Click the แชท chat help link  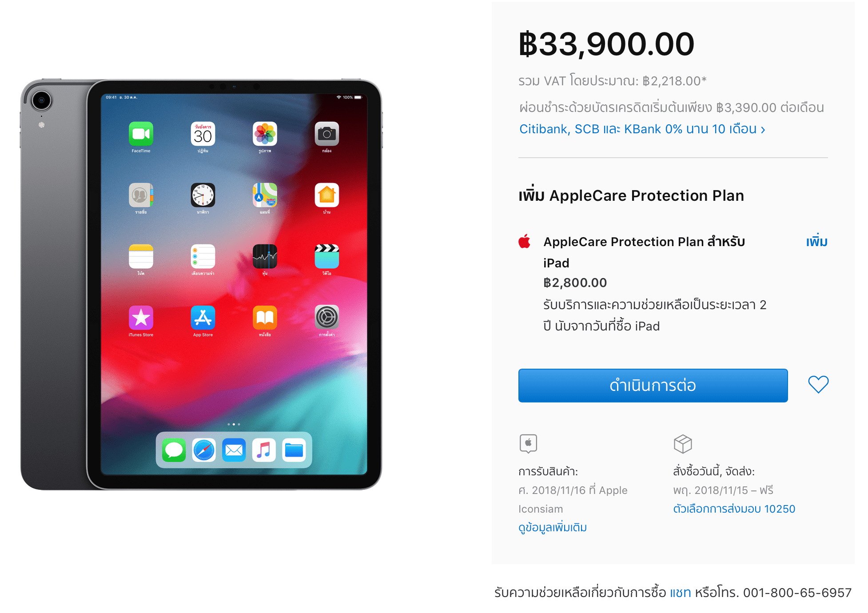coord(680,593)
